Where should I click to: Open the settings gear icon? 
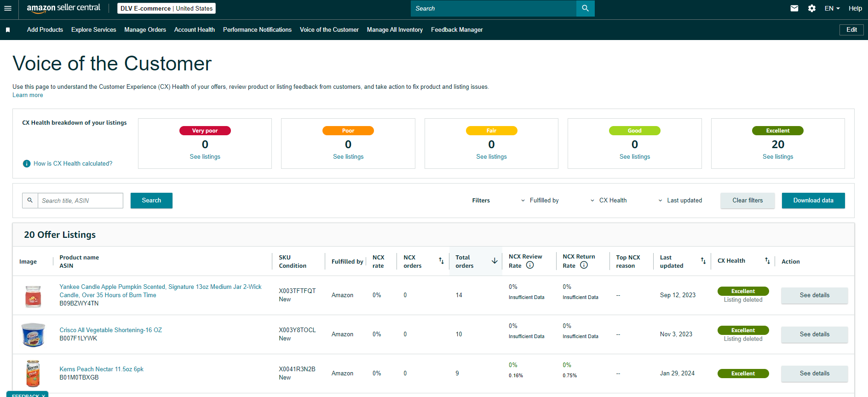coord(812,8)
